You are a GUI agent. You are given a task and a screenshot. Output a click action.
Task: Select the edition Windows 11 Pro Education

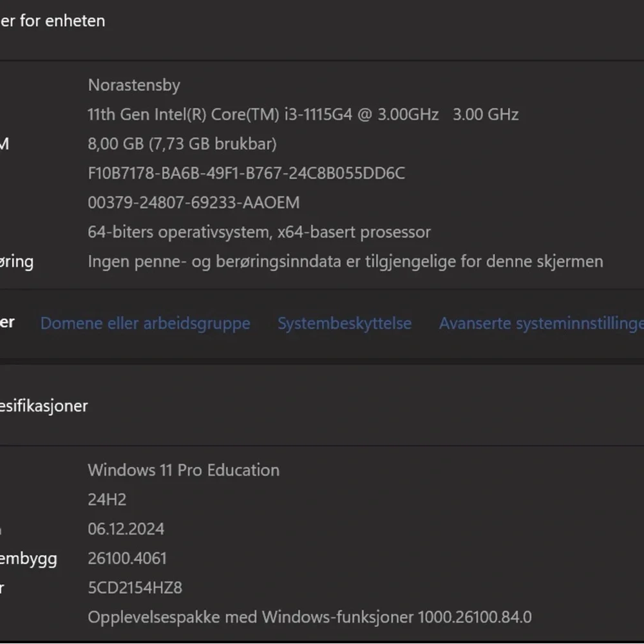click(184, 470)
